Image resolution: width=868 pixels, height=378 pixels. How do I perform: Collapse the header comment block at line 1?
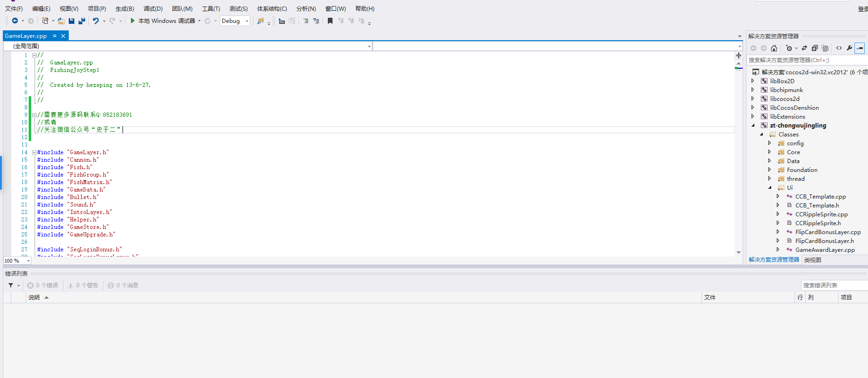(34, 55)
